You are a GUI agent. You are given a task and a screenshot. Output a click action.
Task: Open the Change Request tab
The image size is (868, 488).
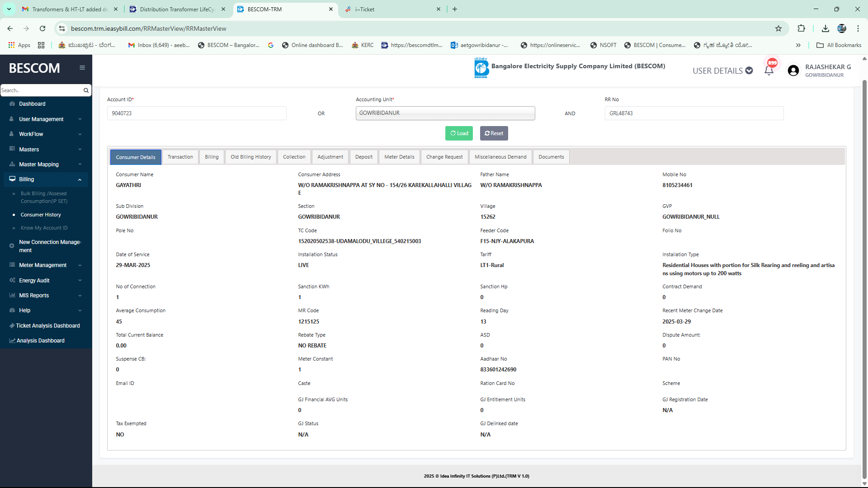tap(444, 157)
